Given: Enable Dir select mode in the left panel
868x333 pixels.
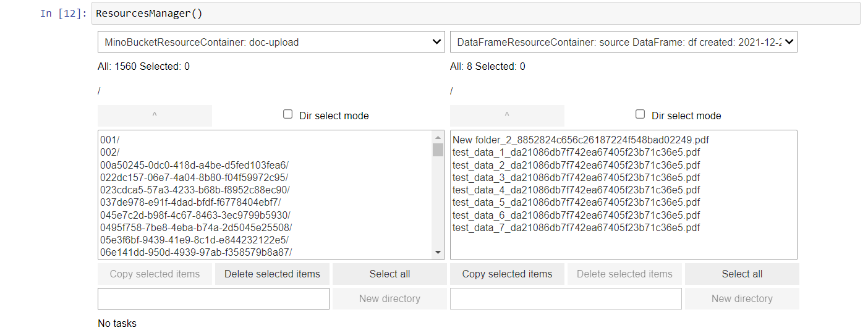Looking at the screenshot, I should pyautogui.click(x=287, y=114).
